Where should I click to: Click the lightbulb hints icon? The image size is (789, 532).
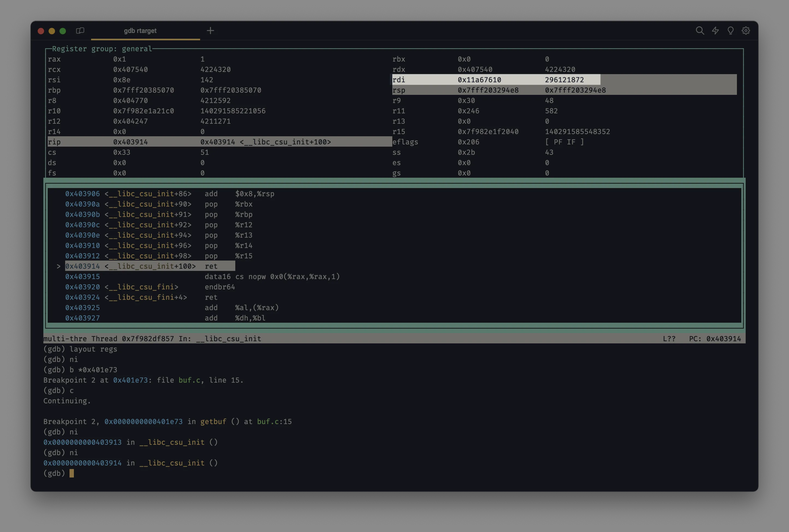tap(731, 31)
